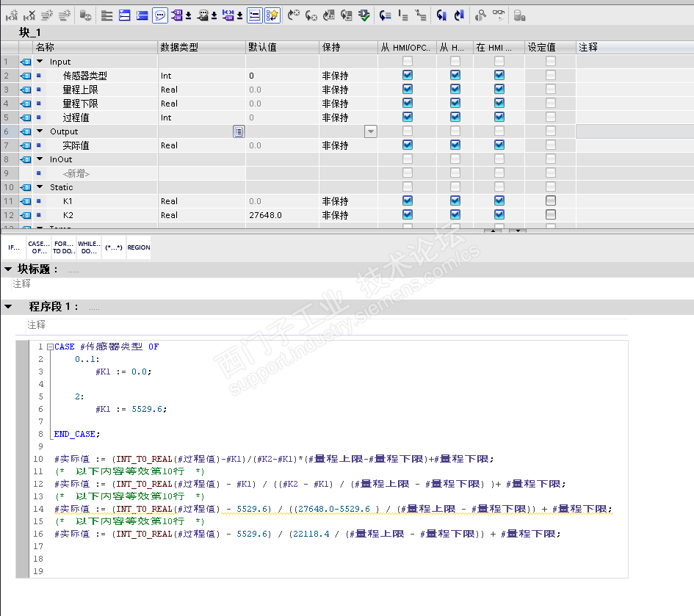Click the blue tag information icon
The height and width of the screenshot is (616, 694).
[x=228, y=16]
